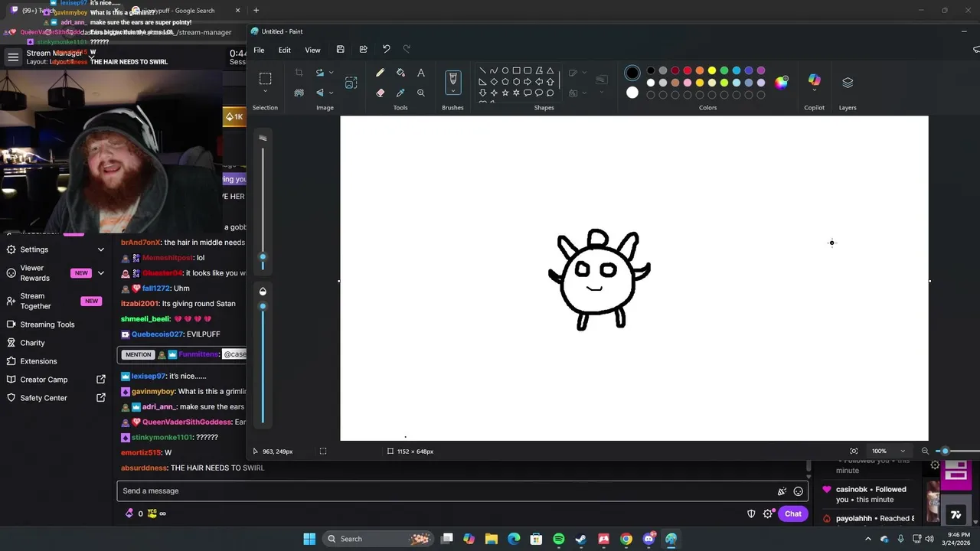Screen dimensions: 980x551
Task: Open the Copilot dropdown in Paint
Action: (814, 92)
